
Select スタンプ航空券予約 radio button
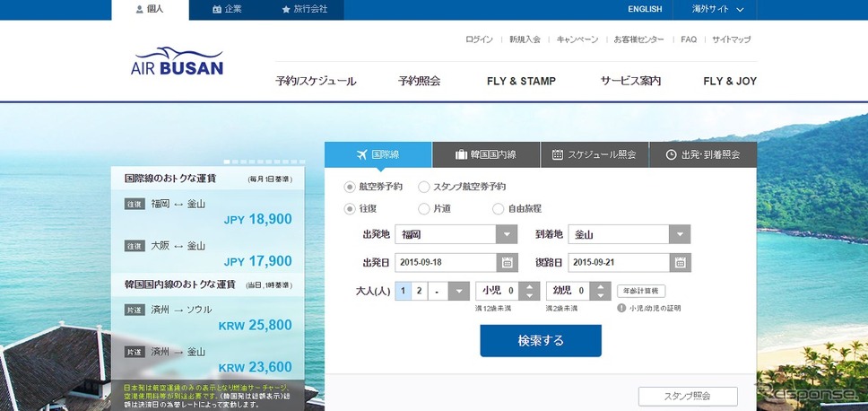click(424, 188)
